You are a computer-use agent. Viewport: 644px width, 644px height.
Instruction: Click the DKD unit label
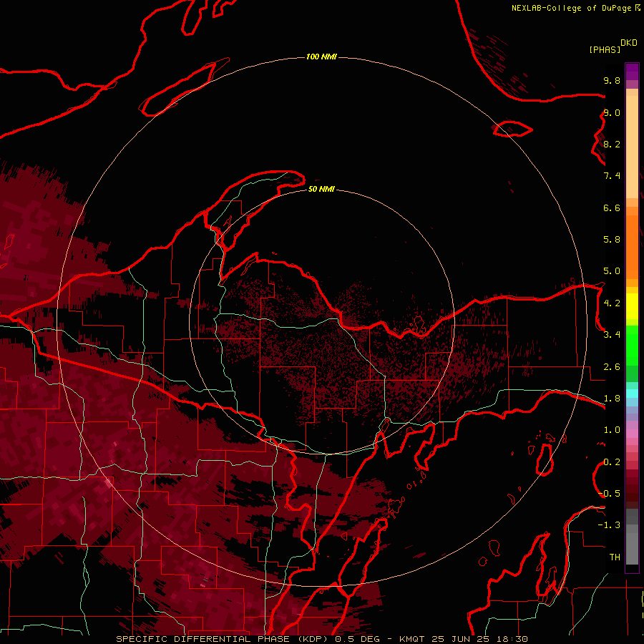click(x=629, y=43)
